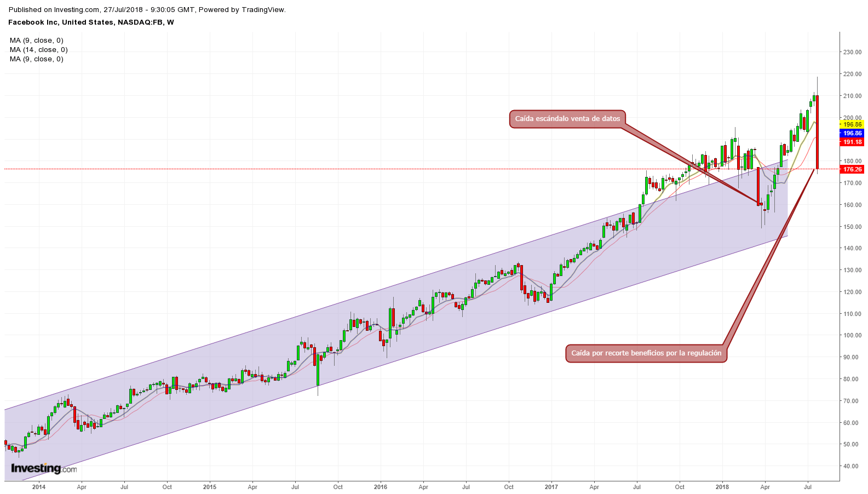Click the 2015 label on the time axis
Image resolution: width=868 pixels, height=494 pixels.
[210, 487]
